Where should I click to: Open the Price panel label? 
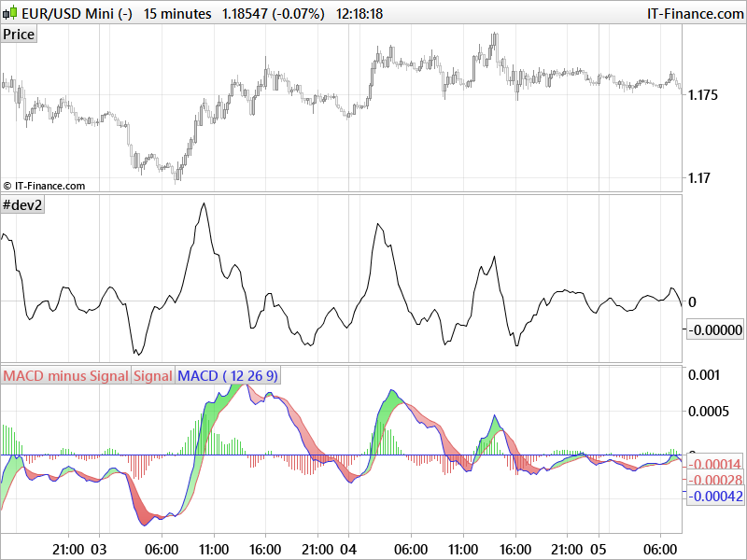19,35
